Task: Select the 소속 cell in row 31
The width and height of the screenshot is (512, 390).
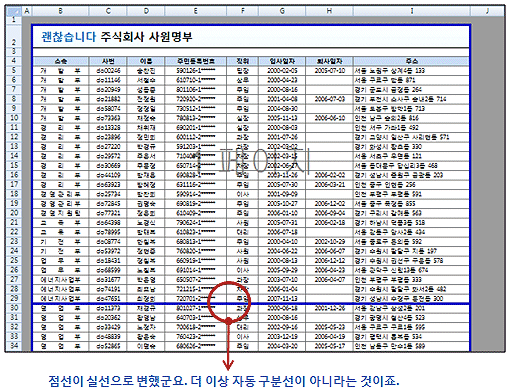Action: 61,317
